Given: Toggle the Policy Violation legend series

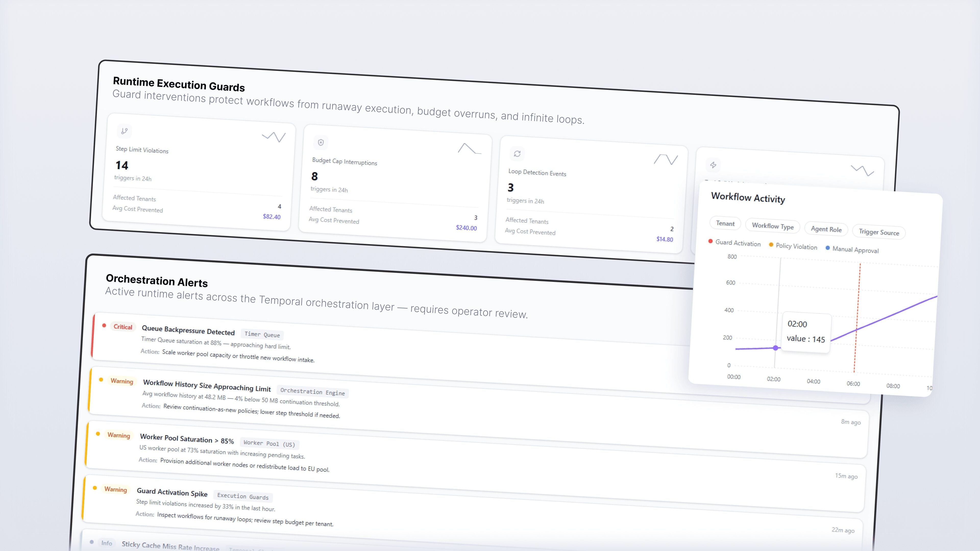Looking at the screenshot, I should coord(793,246).
